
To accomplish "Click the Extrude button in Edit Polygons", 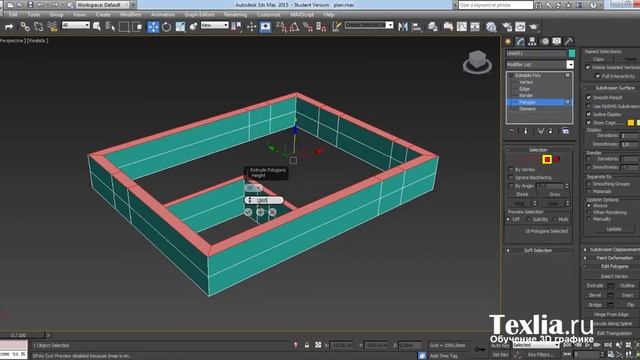I will (595, 286).
